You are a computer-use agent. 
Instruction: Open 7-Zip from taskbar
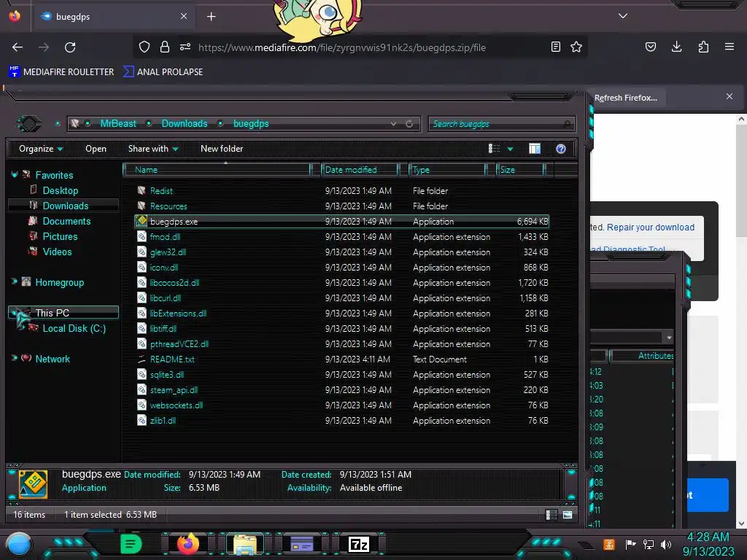[359, 544]
